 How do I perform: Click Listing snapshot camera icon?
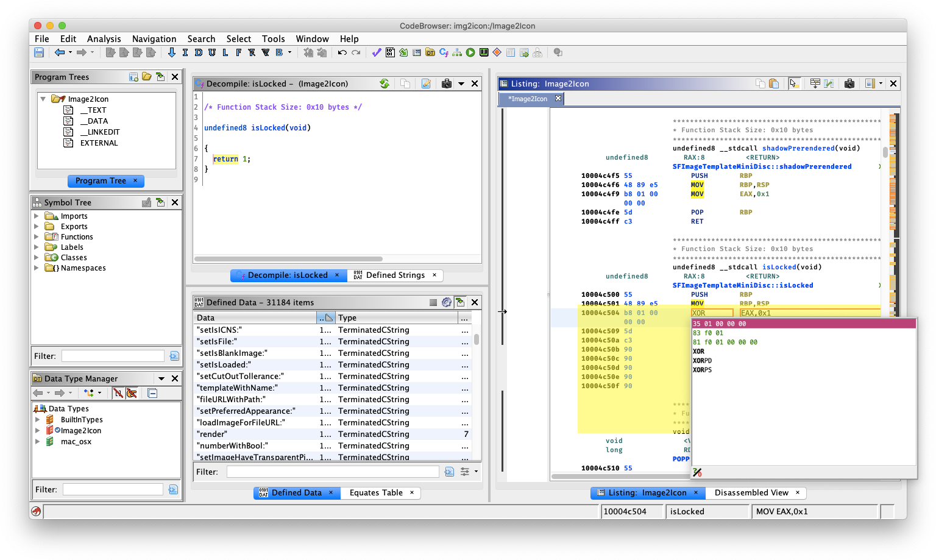point(849,83)
